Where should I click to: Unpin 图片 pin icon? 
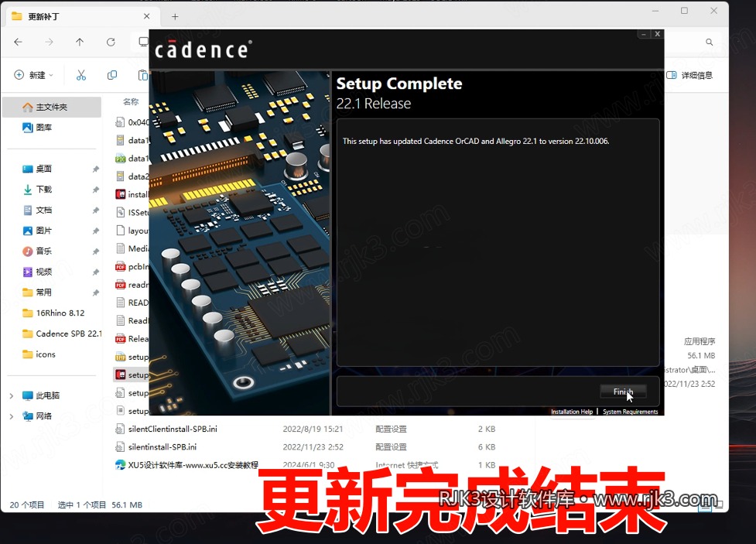click(95, 231)
